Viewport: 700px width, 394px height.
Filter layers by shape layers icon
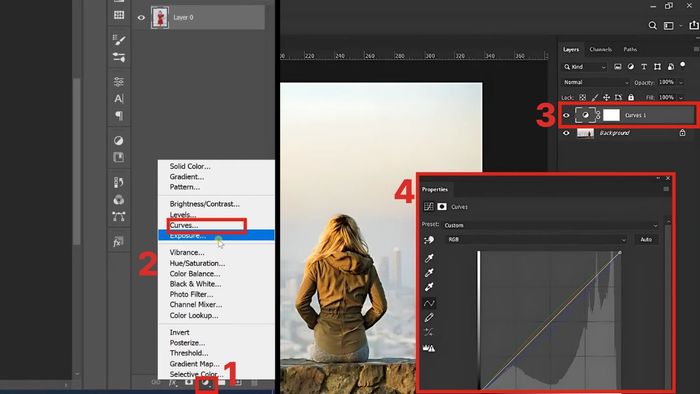pyautogui.click(x=657, y=66)
